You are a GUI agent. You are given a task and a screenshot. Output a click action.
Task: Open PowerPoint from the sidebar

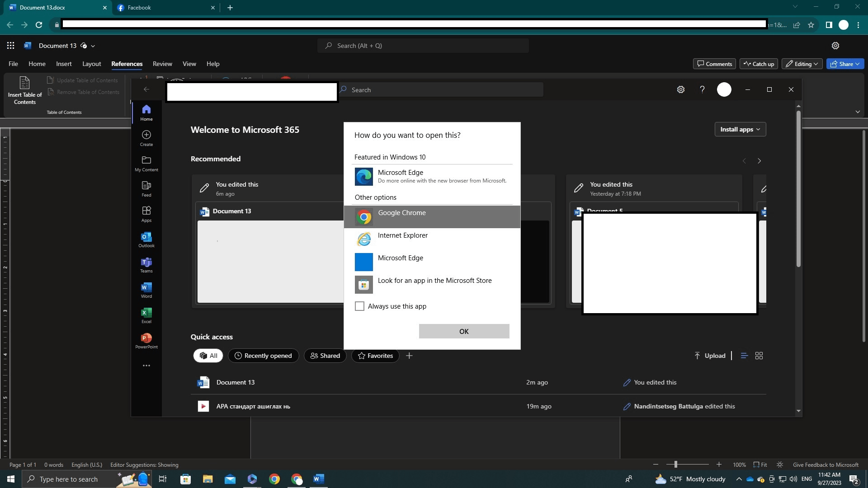tap(146, 340)
